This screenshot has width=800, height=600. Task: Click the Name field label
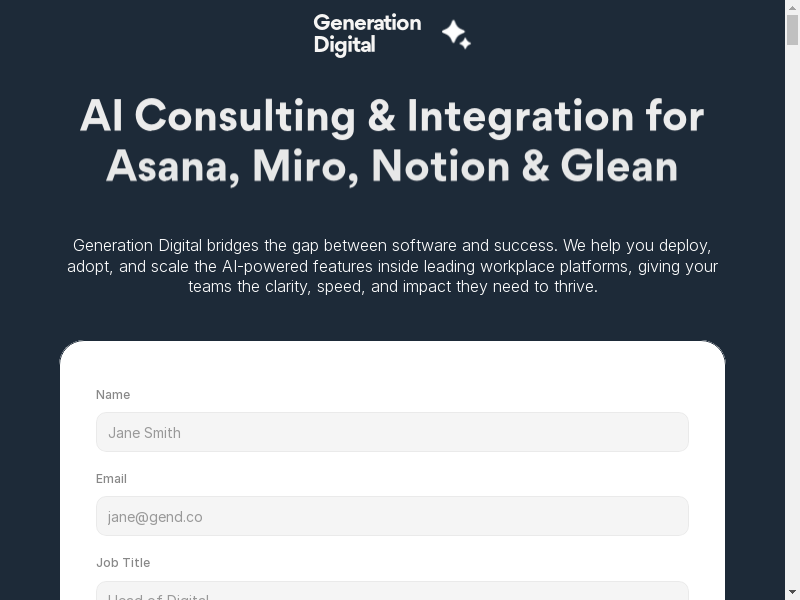tap(113, 395)
